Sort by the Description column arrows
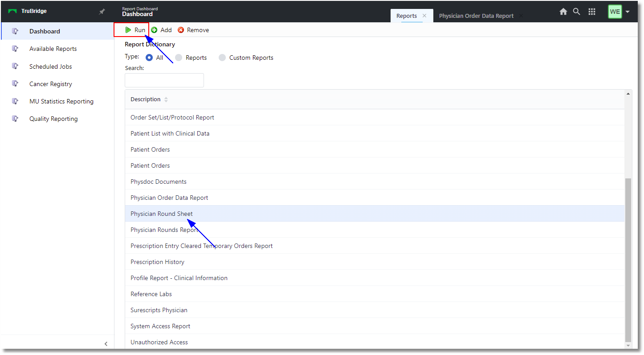The width and height of the screenshot is (644, 355). (x=166, y=99)
